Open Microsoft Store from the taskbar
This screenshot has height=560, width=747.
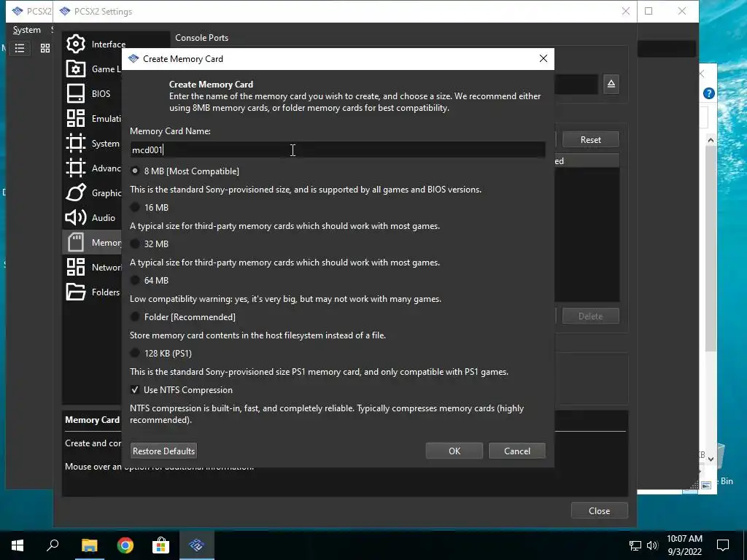[161, 545]
